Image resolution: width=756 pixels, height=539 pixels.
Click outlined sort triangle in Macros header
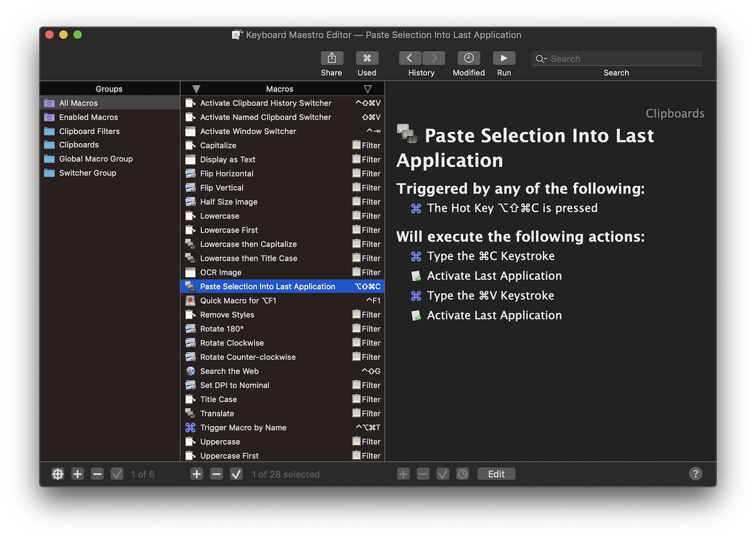tap(368, 89)
